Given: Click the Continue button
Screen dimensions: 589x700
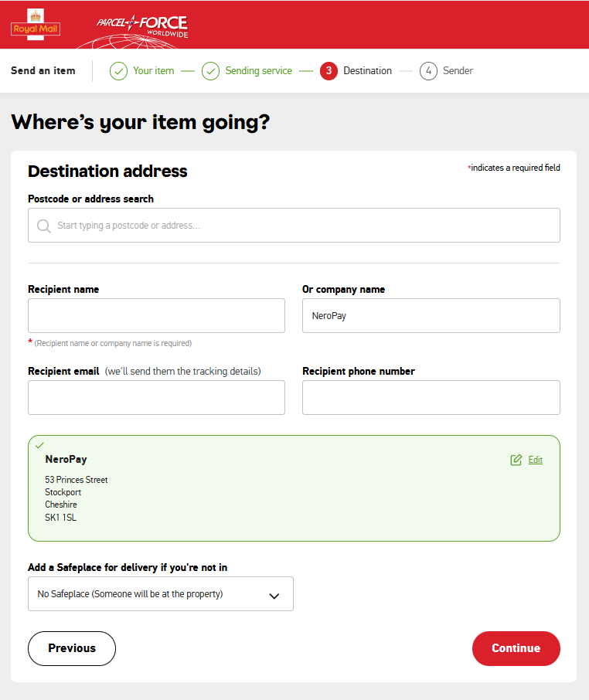Looking at the screenshot, I should point(516,648).
